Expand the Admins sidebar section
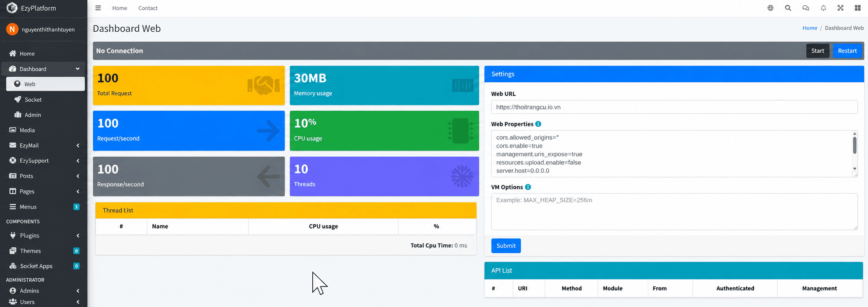 [43, 291]
